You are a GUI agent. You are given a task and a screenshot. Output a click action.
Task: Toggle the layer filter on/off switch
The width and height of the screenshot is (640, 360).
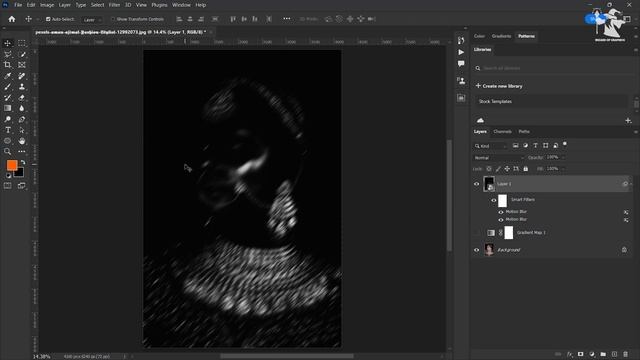[x=565, y=144]
